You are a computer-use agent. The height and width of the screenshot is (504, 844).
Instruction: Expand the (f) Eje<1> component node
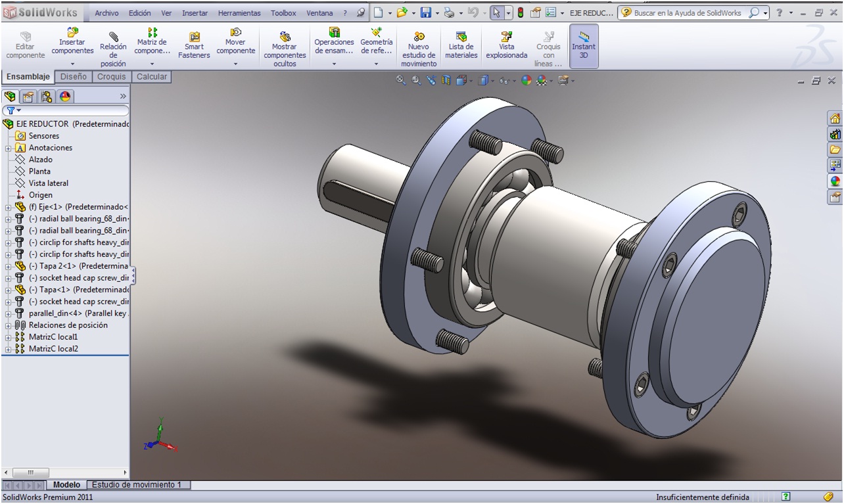coord(9,207)
